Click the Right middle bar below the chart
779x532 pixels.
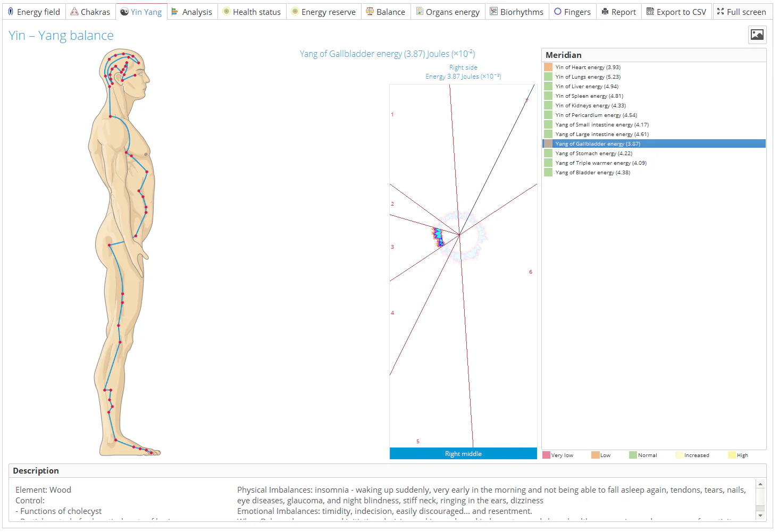(463, 453)
